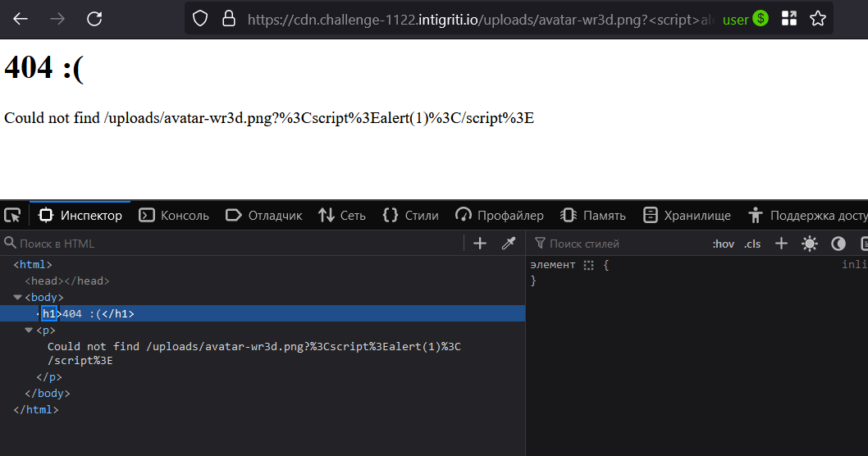Click the Поиск стилей filter field
The image size is (868, 456).
coord(619,244)
